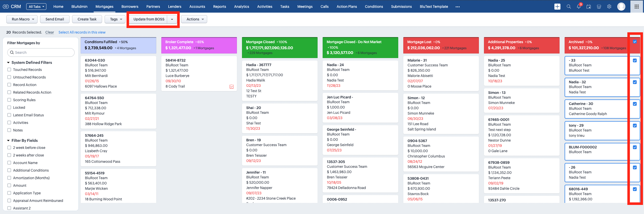Click the Send Email button
644x214 pixels.
(x=55, y=19)
